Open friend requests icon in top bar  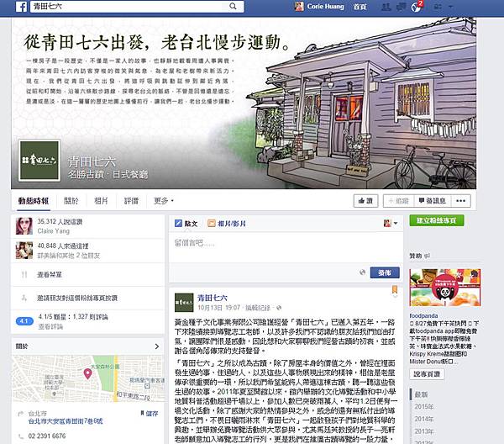coord(386,7)
